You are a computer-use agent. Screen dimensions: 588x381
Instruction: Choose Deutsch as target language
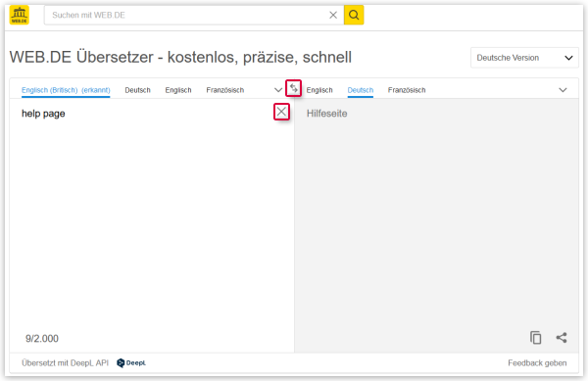point(361,90)
